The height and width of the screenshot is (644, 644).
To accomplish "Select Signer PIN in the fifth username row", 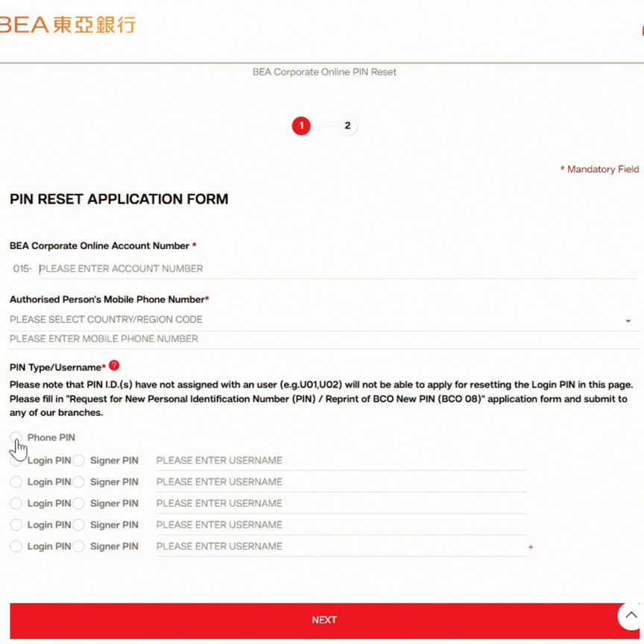I will click(78, 546).
